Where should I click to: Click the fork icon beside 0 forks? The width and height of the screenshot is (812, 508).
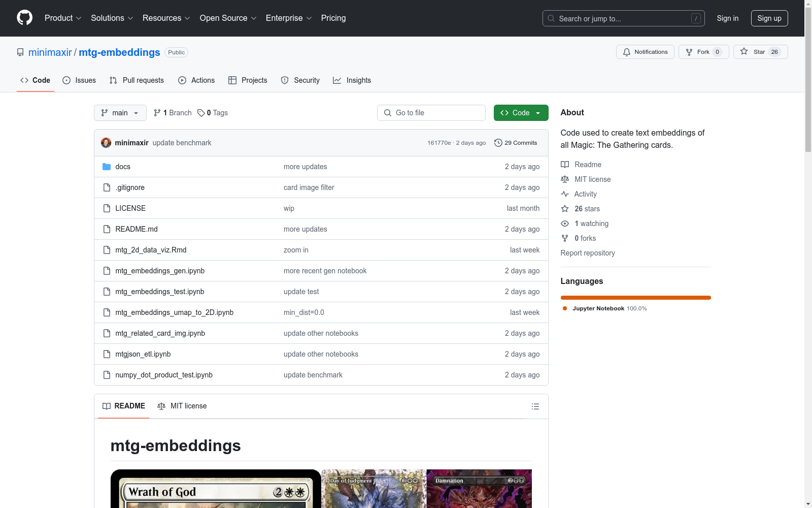pos(565,238)
